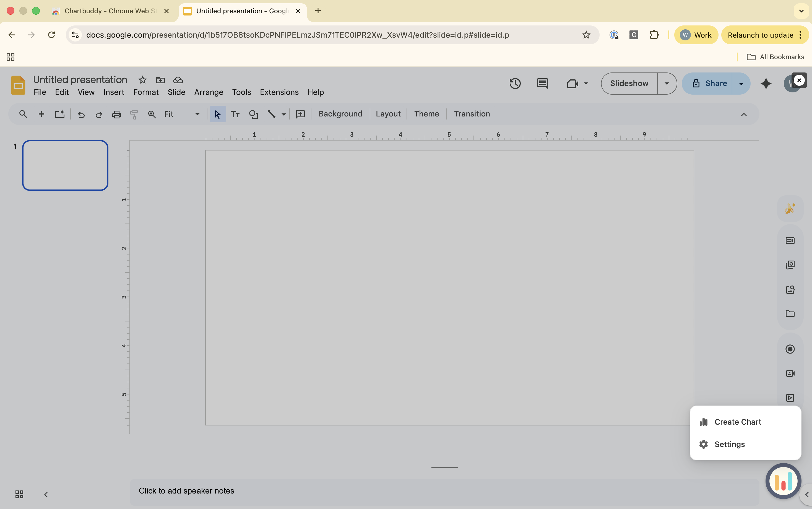This screenshot has width=812, height=509.
Task: Open the Slideshow options dropdown
Action: coord(667,83)
